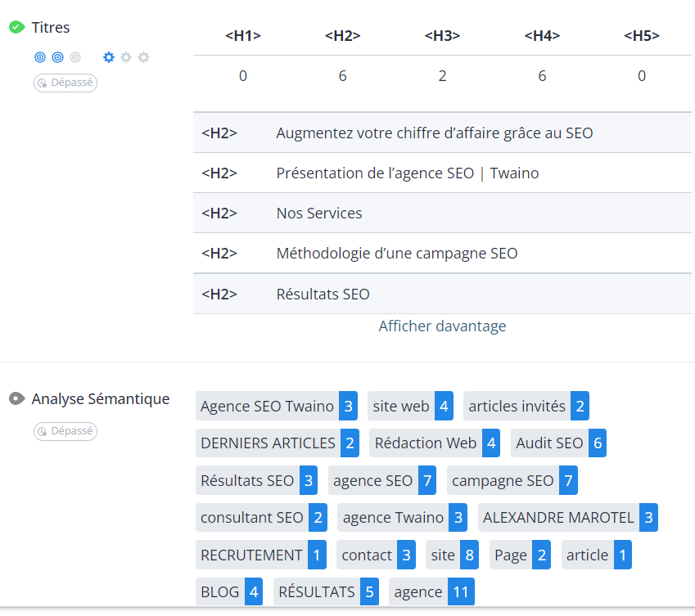This screenshot has height=616, width=695.
Task: Click the 'Agence SEO Twaino' keyword tag
Action: [x=277, y=406]
